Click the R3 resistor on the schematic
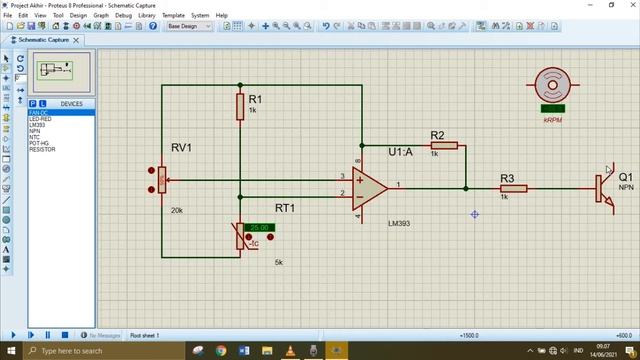 coord(513,189)
